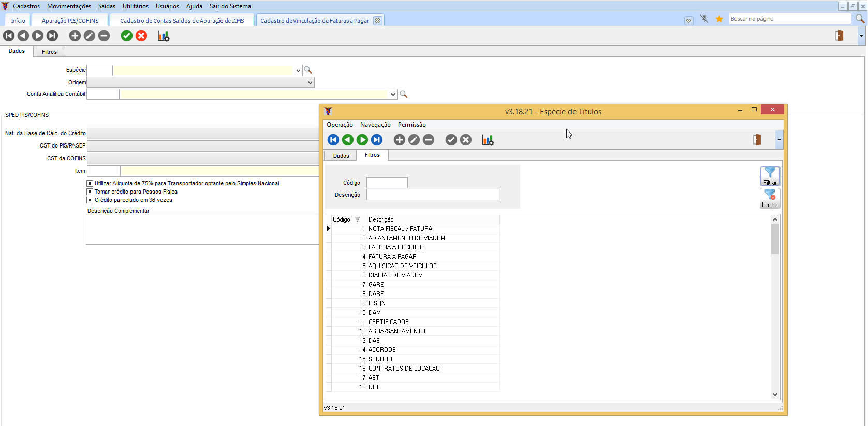Image resolution: width=868 pixels, height=426 pixels.
Task: Enable 'Crédito parcelado em 36 vezes' checkbox
Action: pyautogui.click(x=90, y=200)
